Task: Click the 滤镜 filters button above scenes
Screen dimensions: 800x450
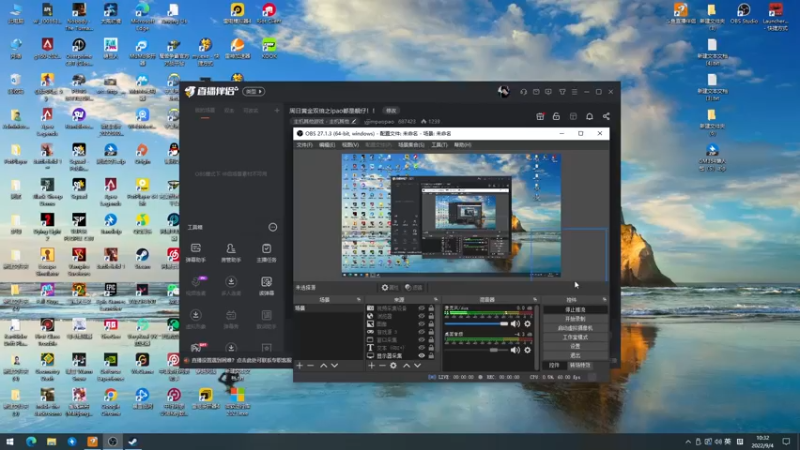Action: tap(414, 288)
